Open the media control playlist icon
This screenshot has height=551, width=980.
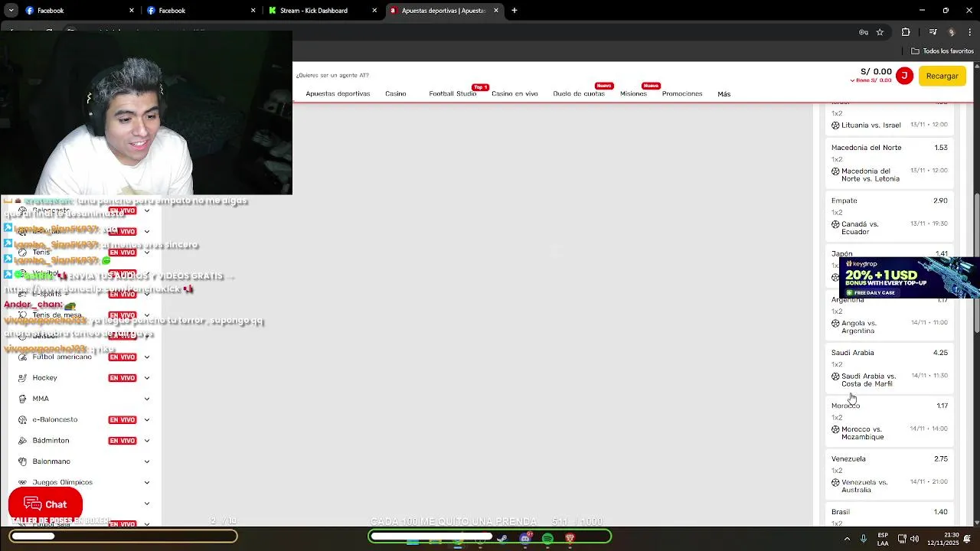point(933,32)
